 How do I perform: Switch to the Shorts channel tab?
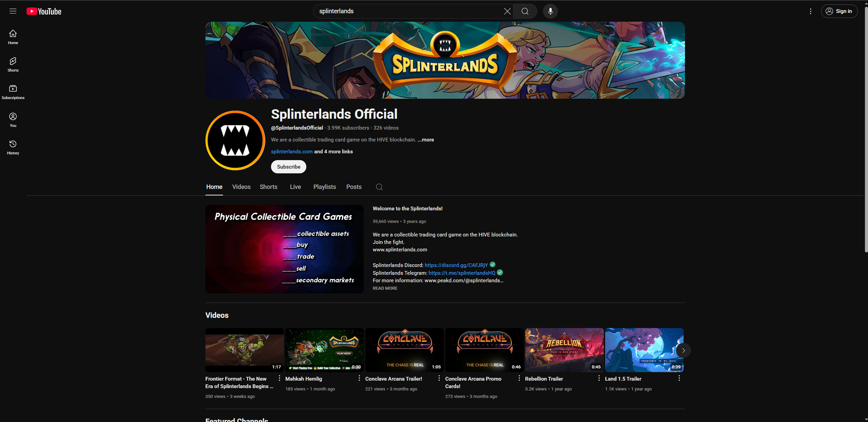[268, 187]
